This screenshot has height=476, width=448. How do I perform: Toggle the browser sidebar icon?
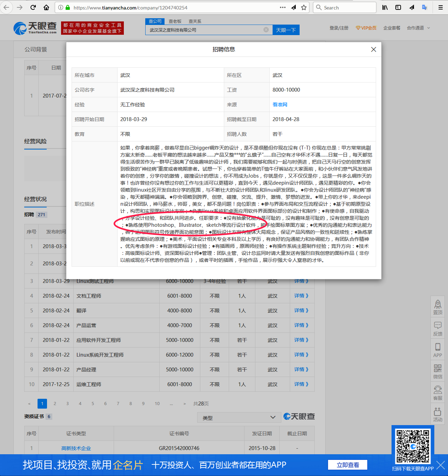(398, 7)
